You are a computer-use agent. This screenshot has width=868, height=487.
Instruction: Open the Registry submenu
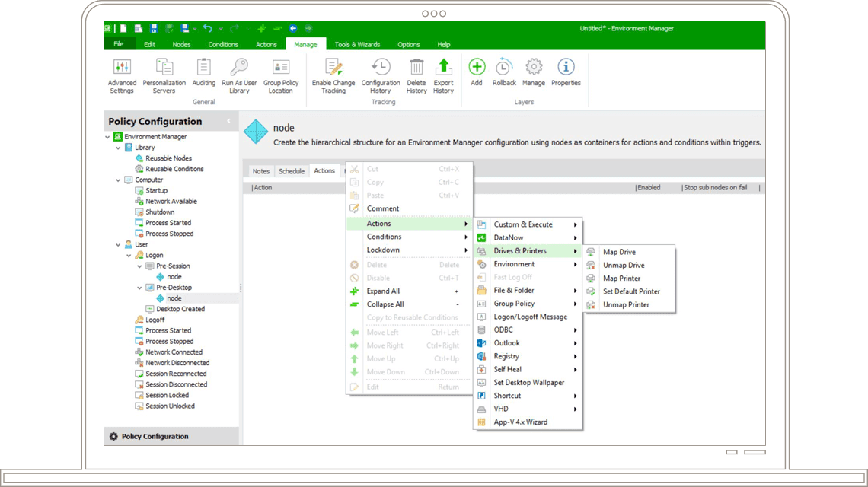point(528,356)
